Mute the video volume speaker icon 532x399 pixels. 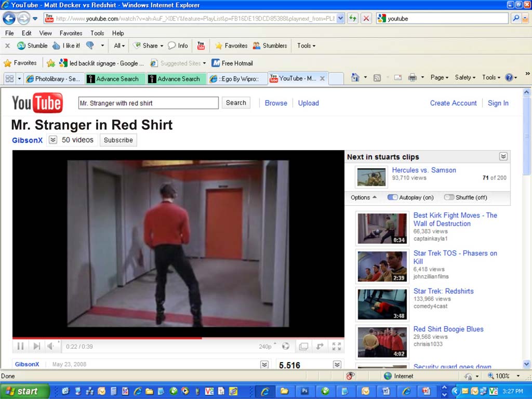tap(50, 347)
